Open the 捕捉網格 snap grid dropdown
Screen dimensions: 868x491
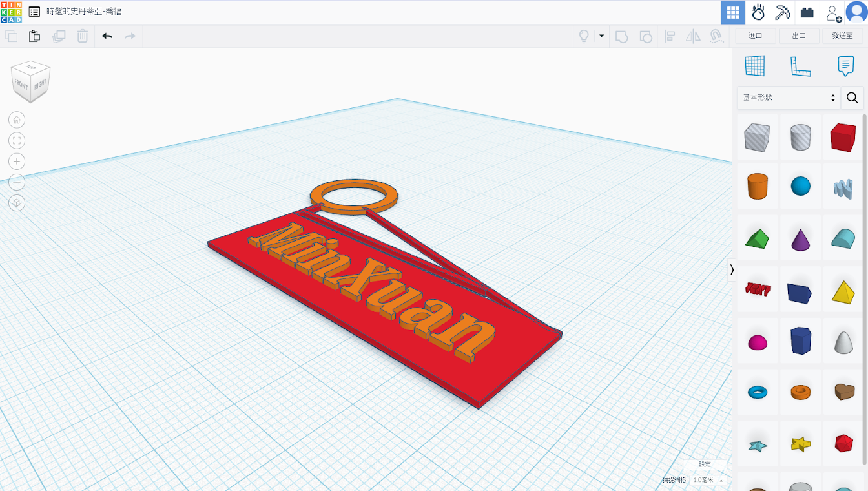708,480
